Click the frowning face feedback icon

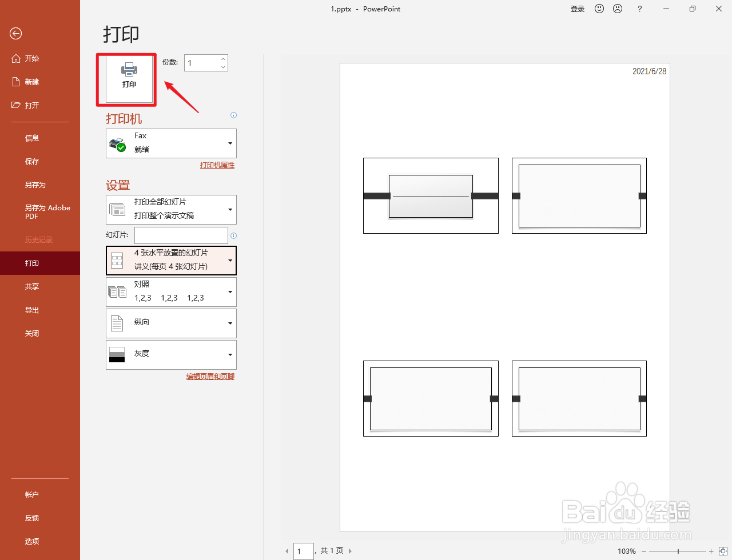(618, 9)
